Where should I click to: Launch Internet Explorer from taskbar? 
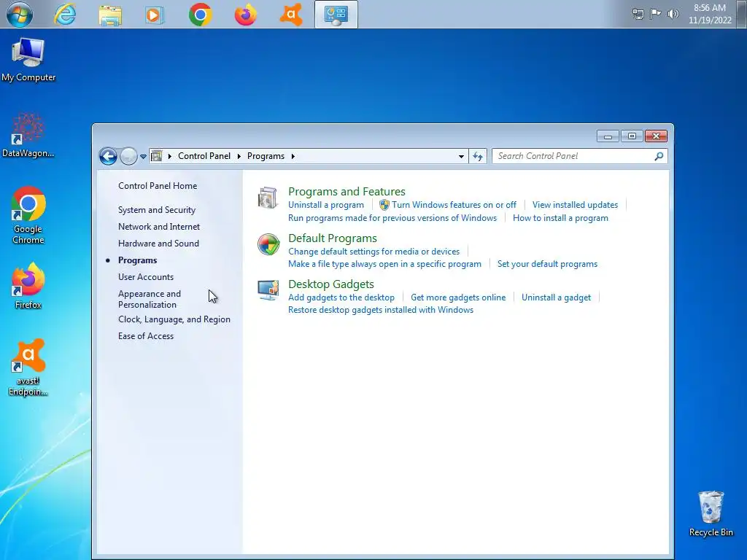65,15
